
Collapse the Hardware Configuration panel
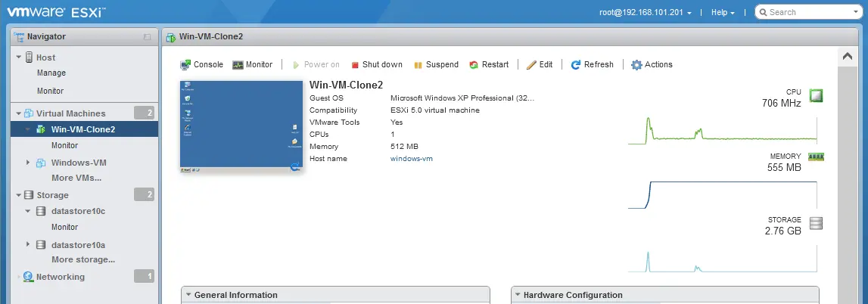(517, 295)
